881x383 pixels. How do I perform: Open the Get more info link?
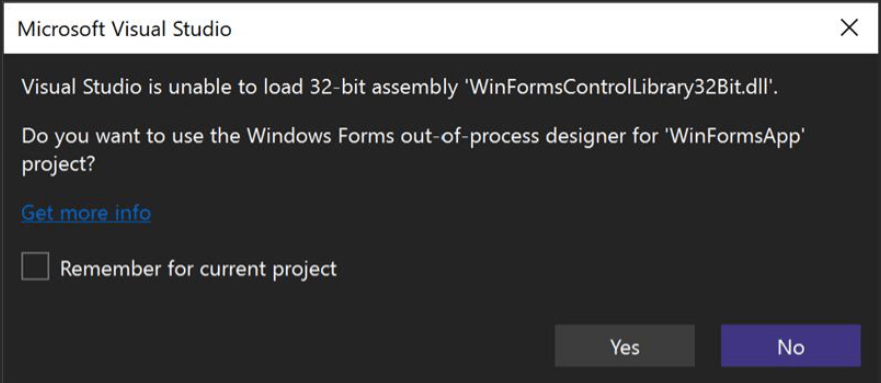[x=86, y=213]
